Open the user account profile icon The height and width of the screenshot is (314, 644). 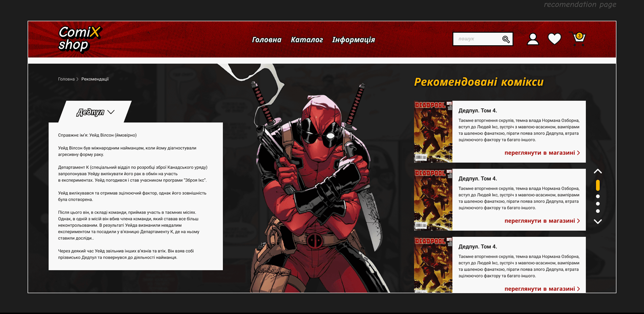click(x=533, y=39)
